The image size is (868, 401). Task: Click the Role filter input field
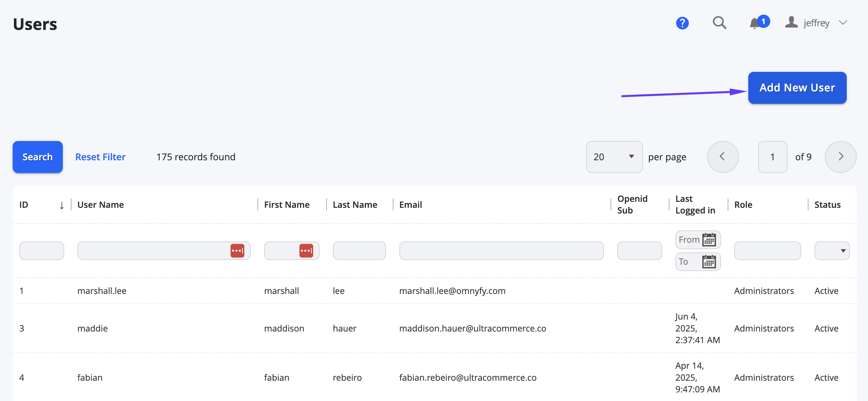coord(767,250)
